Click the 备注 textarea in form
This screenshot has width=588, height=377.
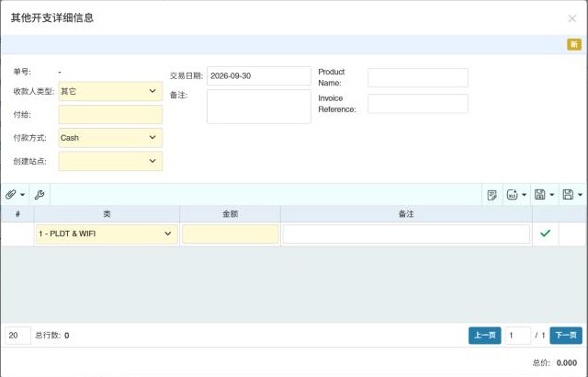pos(259,107)
